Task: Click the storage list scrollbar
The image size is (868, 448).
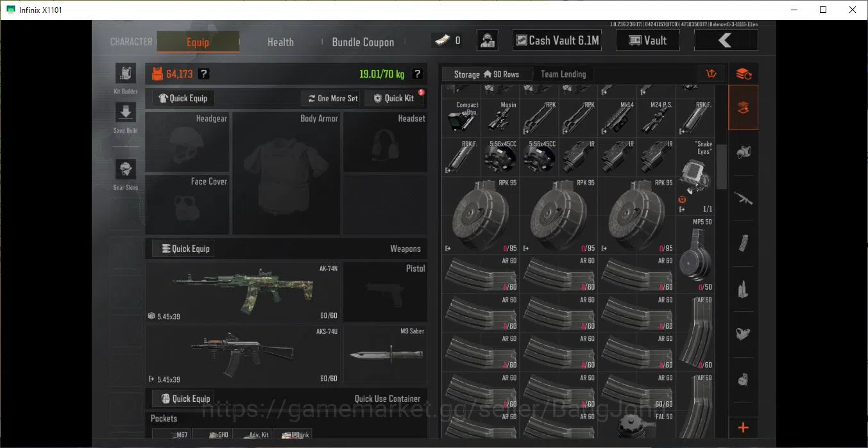Action: tap(721, 168)
